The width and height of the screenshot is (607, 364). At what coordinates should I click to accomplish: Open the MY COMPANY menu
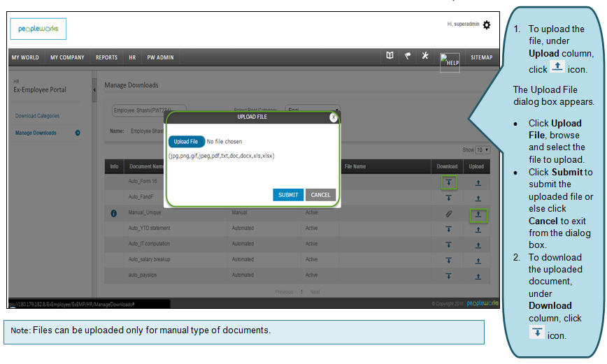pos(67,57)
